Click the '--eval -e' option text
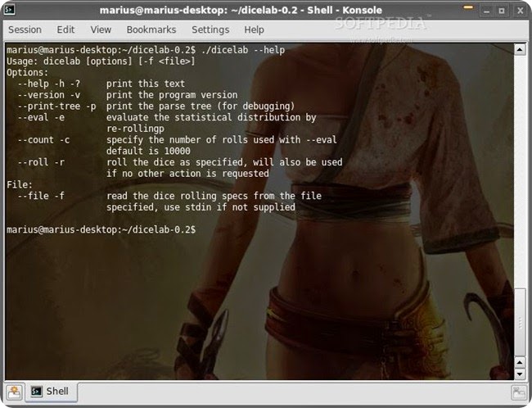Viewport: 532px width, 408px height. (41, 117)
